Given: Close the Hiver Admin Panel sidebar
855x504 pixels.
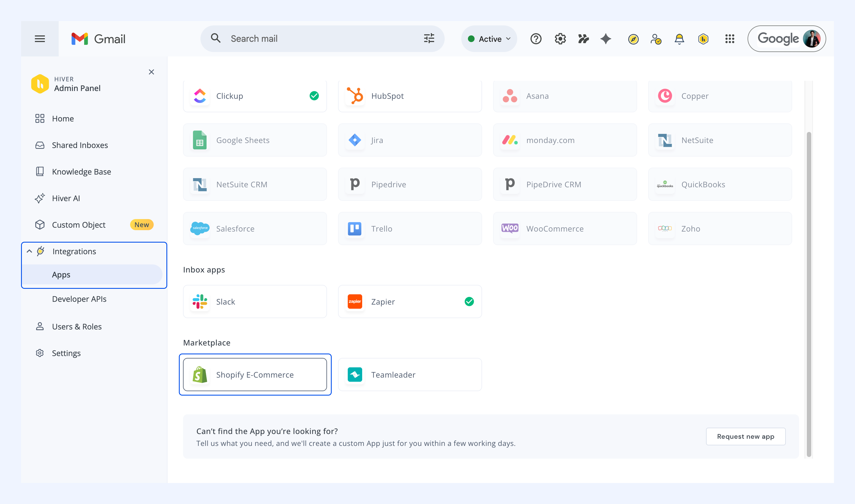Looking at the screenshot, I should pos(151,72).
